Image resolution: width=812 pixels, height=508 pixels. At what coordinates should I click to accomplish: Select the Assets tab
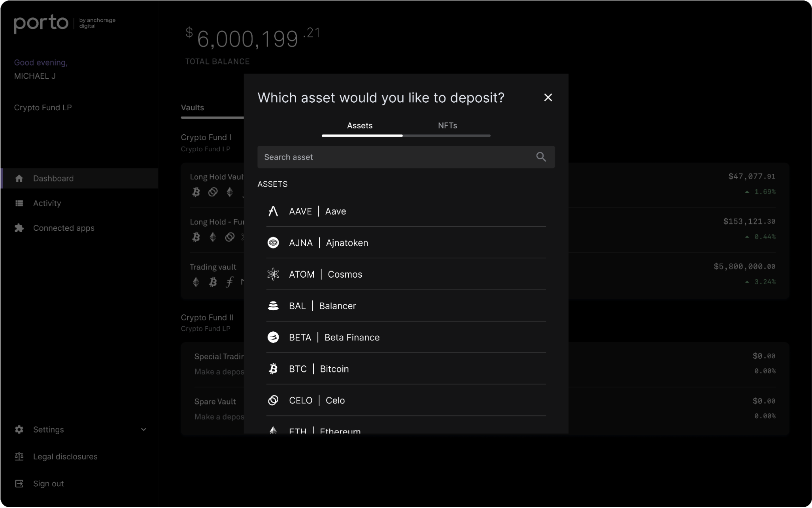tap(360, 126)
